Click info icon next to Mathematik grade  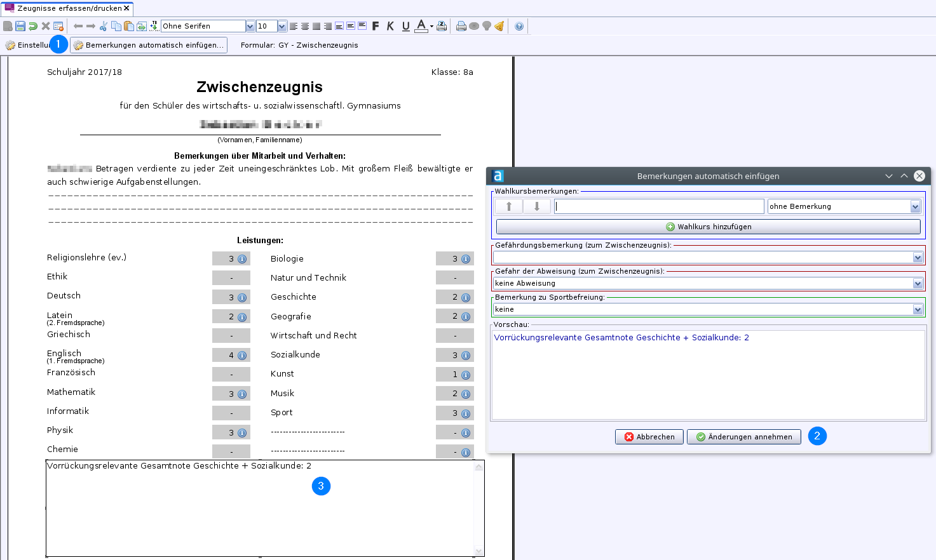tap(242, 394)
